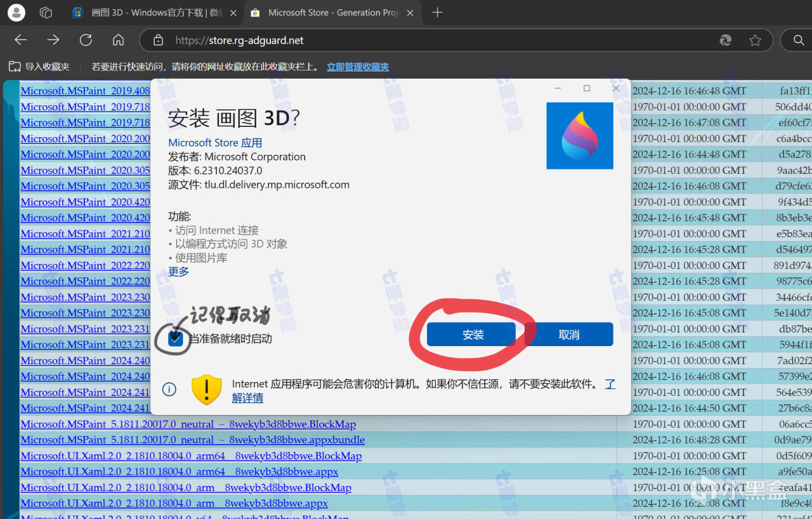Open the Microsoft Store 应用 link
This screenshot has height=519, width=812.
[x=215, y=143]
